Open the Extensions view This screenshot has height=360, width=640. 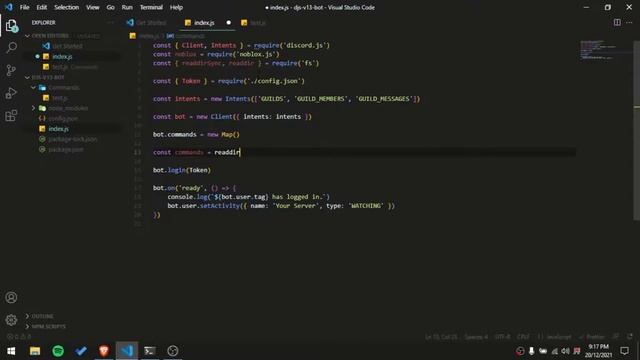pyautogui.click(x=11, y=116)
